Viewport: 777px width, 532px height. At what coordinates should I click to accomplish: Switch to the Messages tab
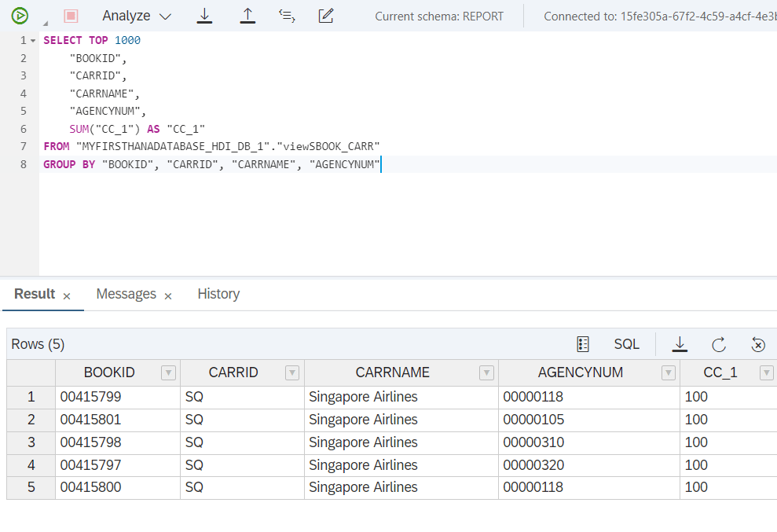(x=126, y=294)
